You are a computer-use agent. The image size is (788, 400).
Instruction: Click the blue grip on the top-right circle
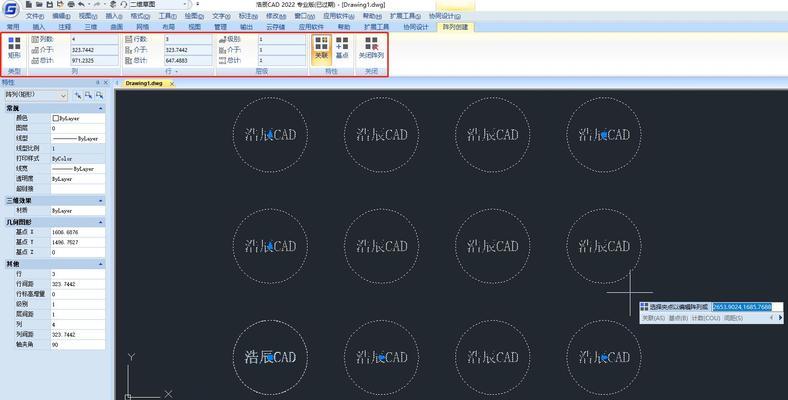[x=604, y=135]
